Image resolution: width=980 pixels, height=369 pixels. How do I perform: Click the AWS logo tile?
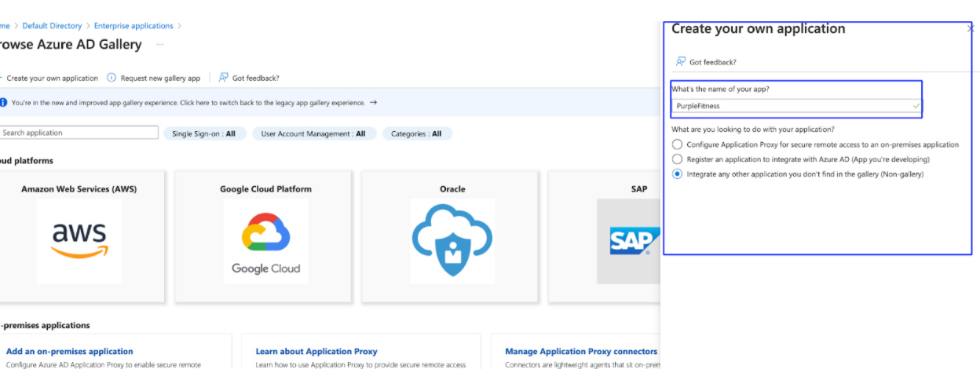point(79,240)
